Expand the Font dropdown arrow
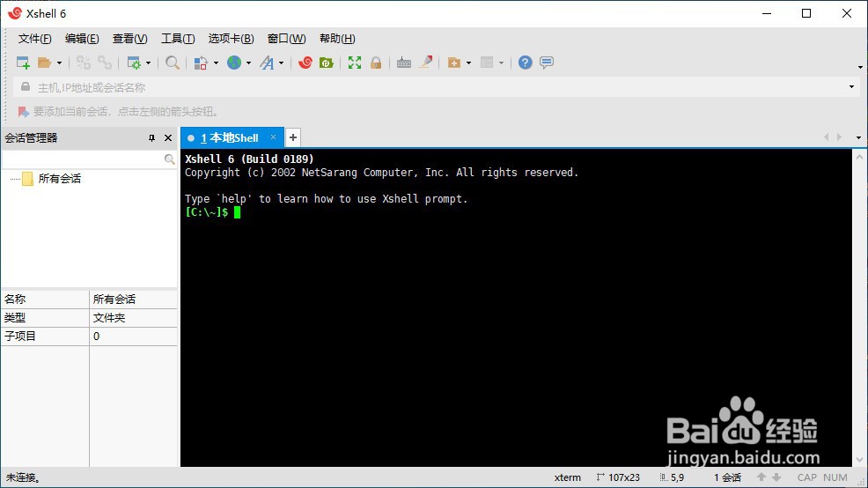Viewport: 868px width, 488px height. (281, 63)
